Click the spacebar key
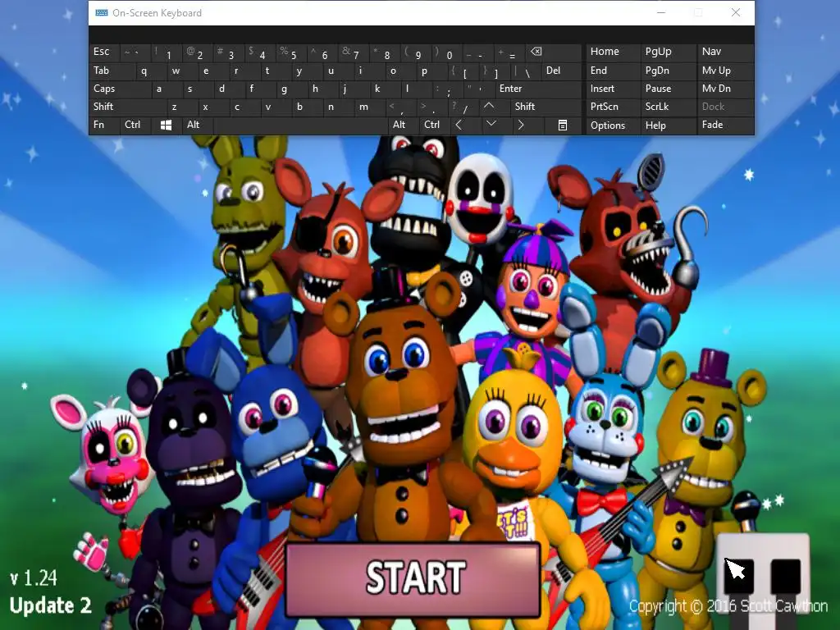The width and height of the screenshot is (840, 630). 300,125
